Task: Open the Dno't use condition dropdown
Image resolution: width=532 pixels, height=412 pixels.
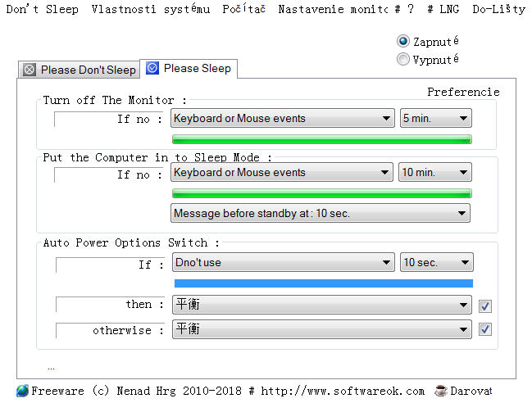Action: pyautogui.click(x=284, y=262)
